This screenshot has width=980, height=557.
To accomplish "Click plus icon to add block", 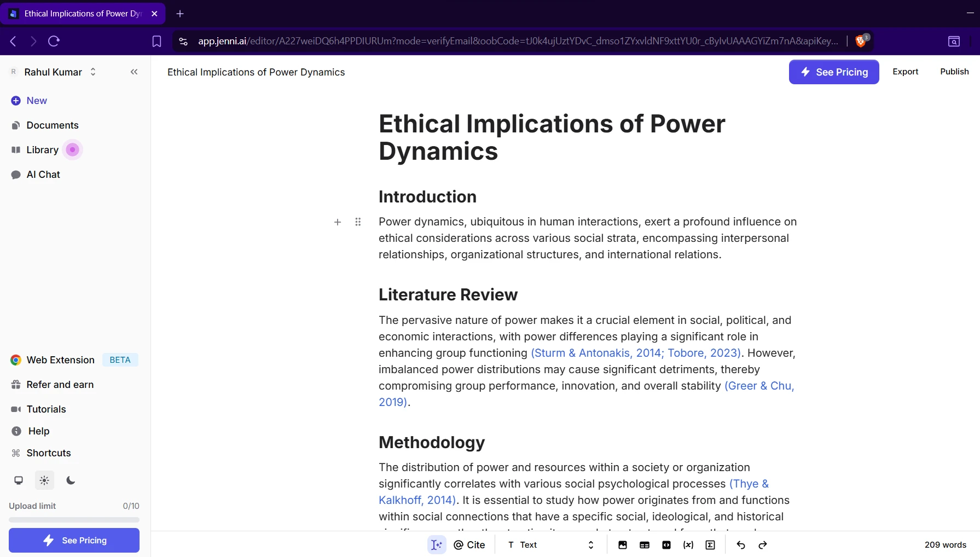I will point(338,222).
